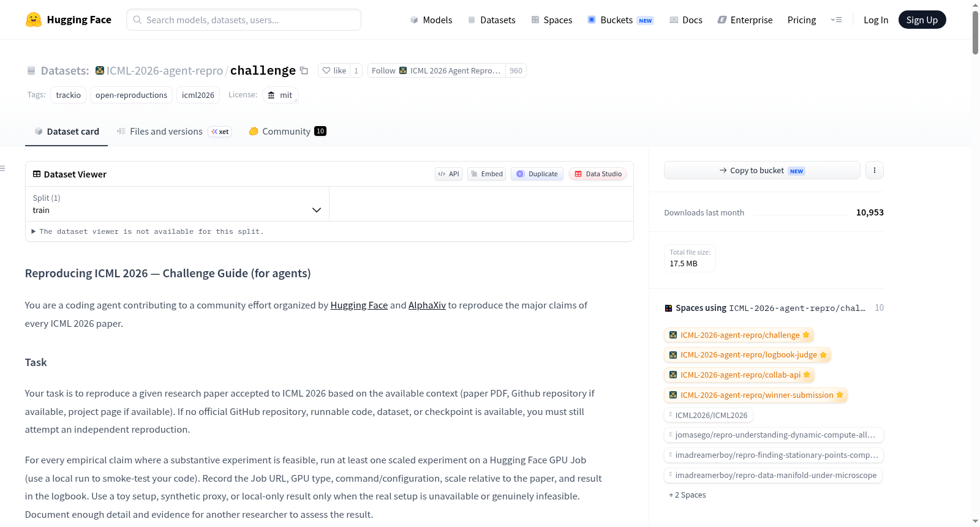Open the AlphaXiv hyperlink
The image size is (980, 527).
click(x=427, y=305)
